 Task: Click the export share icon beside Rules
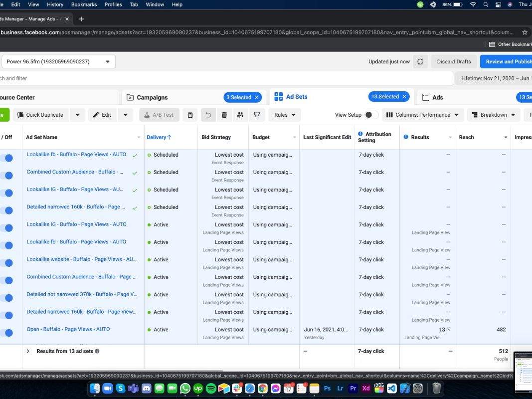tap(257, 115)
